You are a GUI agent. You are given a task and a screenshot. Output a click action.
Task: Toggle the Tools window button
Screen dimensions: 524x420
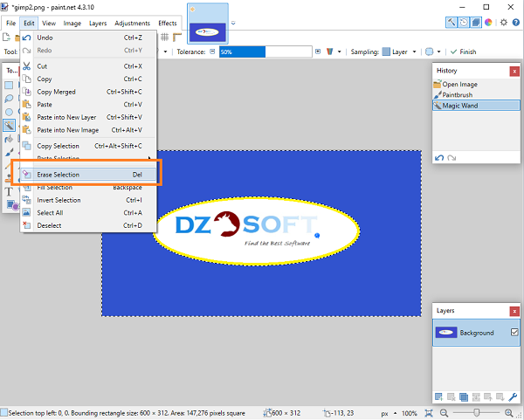tap(452, 23)
